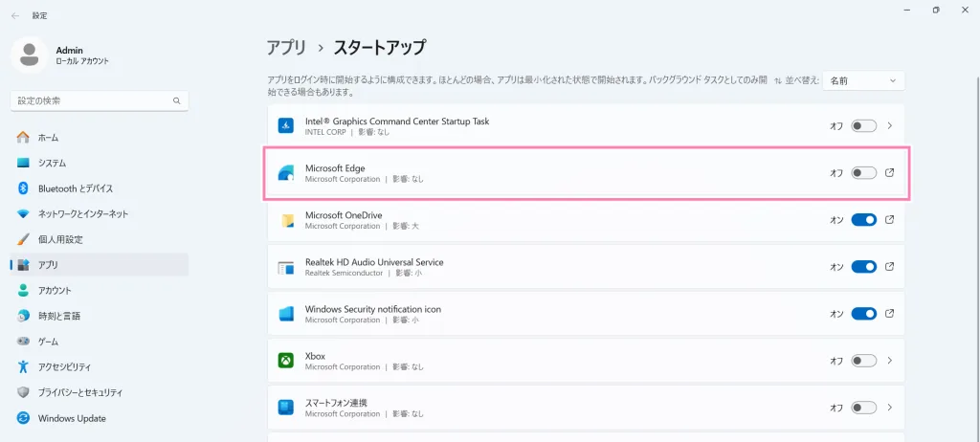Disable Windows Security notification icon toggle
The image size is (980, 442).
863,314
